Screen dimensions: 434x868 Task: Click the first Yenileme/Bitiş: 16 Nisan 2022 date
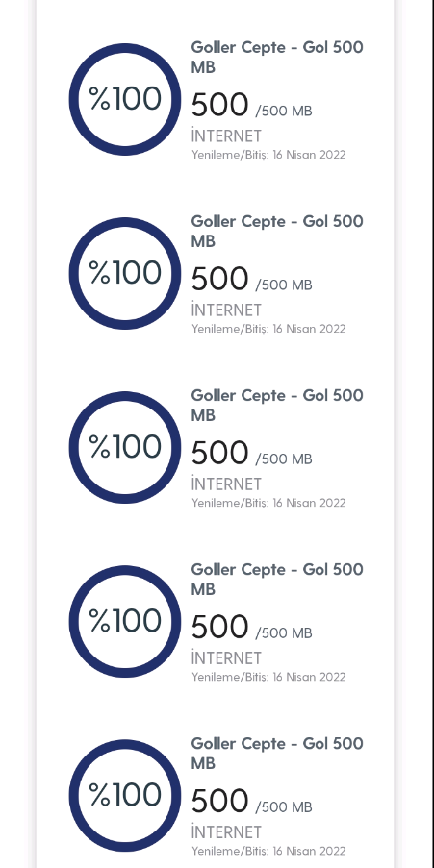(268, 155)
